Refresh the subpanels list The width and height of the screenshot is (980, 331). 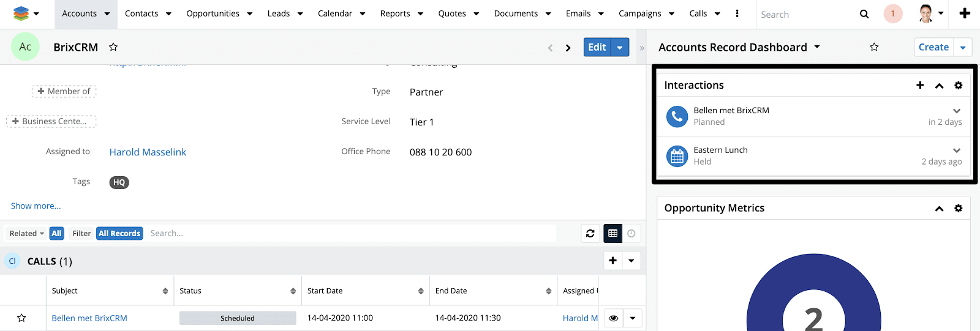590,233
